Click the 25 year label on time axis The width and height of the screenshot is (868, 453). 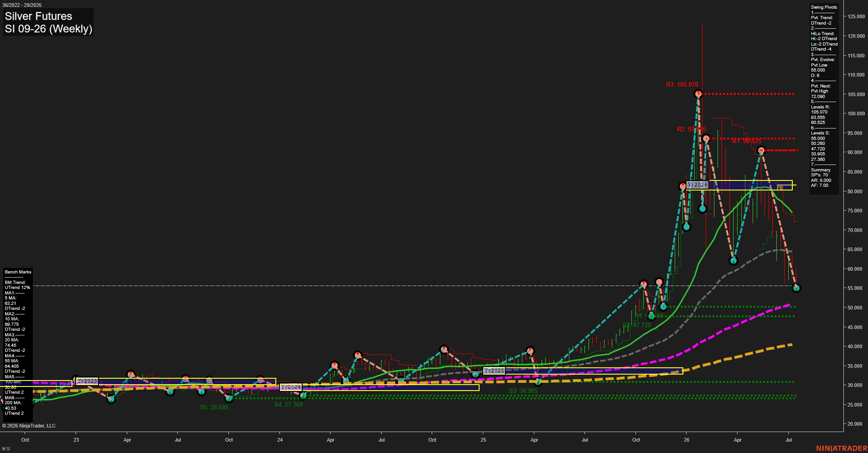[x=483, y=440]
